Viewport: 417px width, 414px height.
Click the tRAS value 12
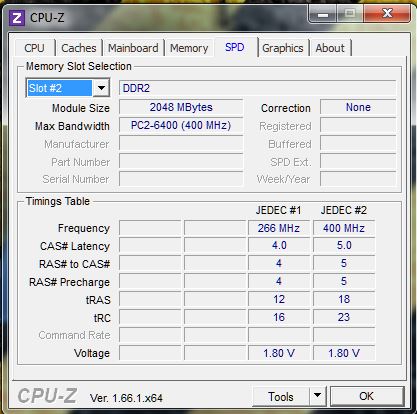tap(279, 299)
